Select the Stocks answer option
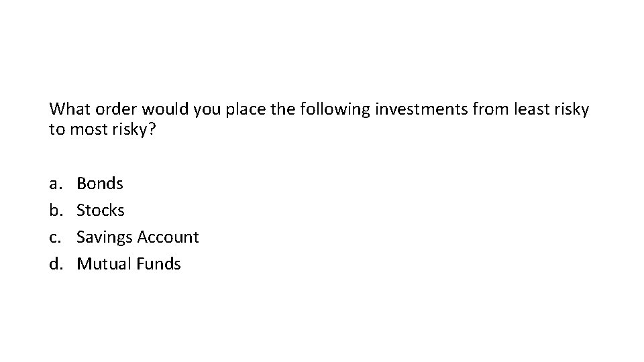644x362 pixels. 101,210
